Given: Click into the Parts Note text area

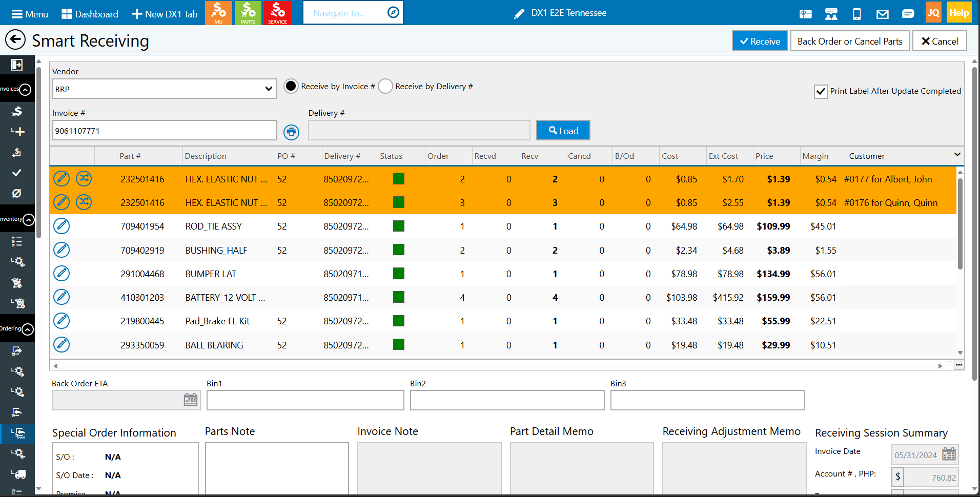Looking at the screenshot, I should tap(277, 468).
